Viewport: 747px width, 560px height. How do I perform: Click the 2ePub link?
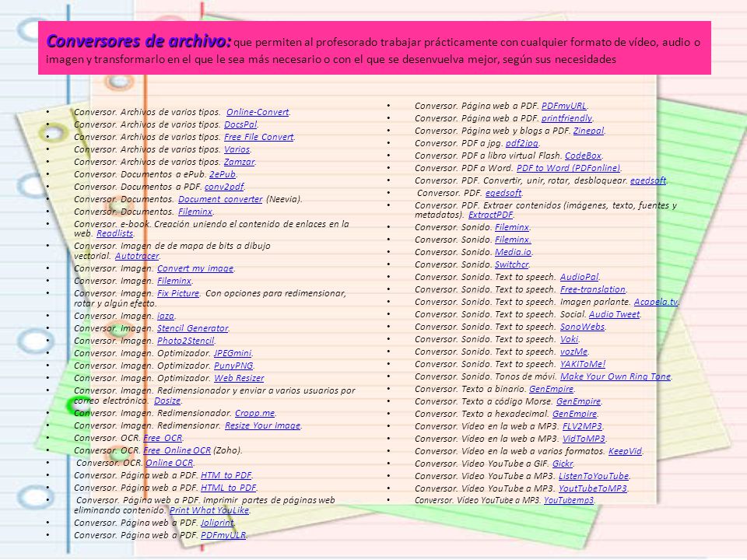[223, 174]
